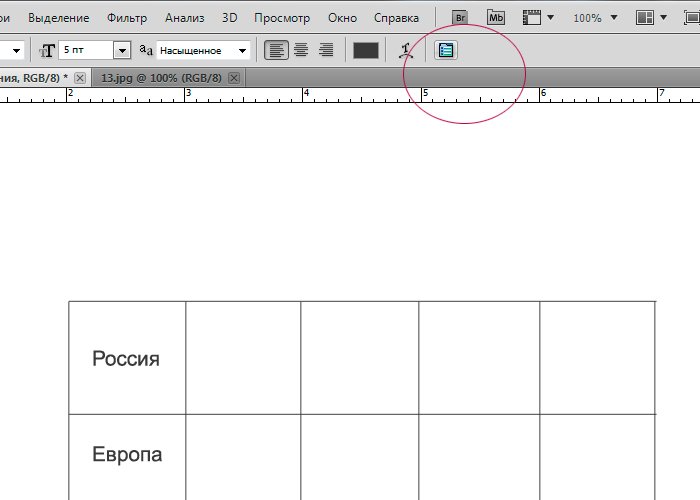Click the 'Россия' table cell text
The image size is (700, 500).
click(126, 359)
